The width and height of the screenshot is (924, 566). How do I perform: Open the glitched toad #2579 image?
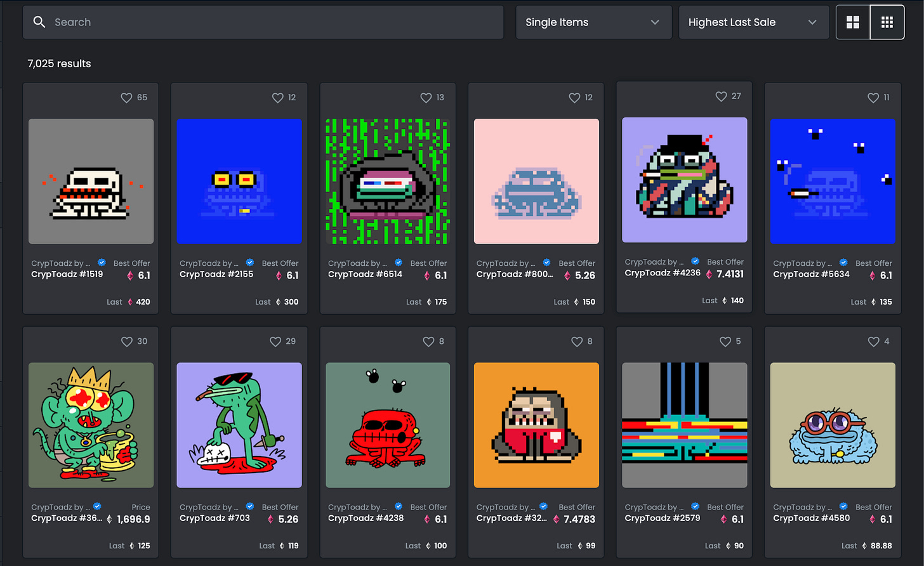685,425
